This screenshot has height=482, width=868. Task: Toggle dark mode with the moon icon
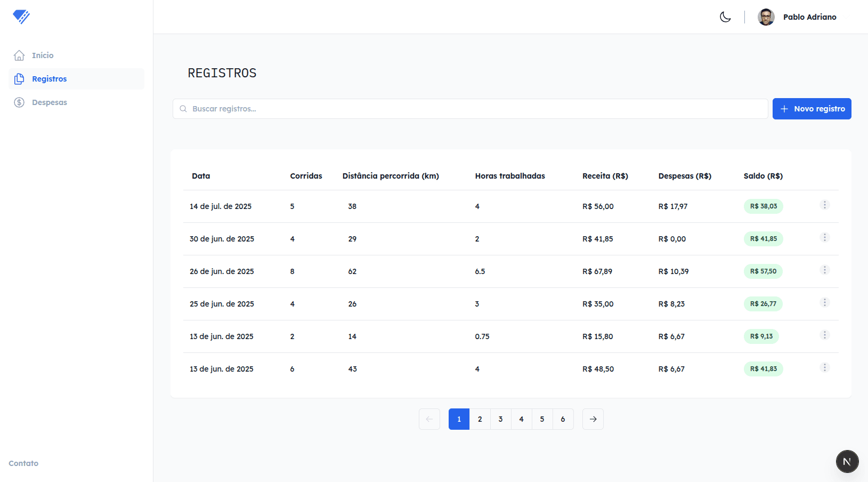725,17
